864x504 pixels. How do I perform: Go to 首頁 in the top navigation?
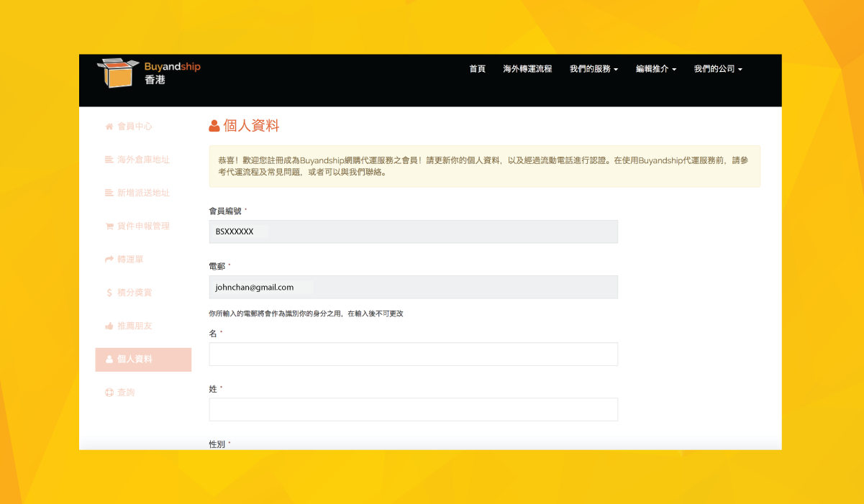pos(477,69)
